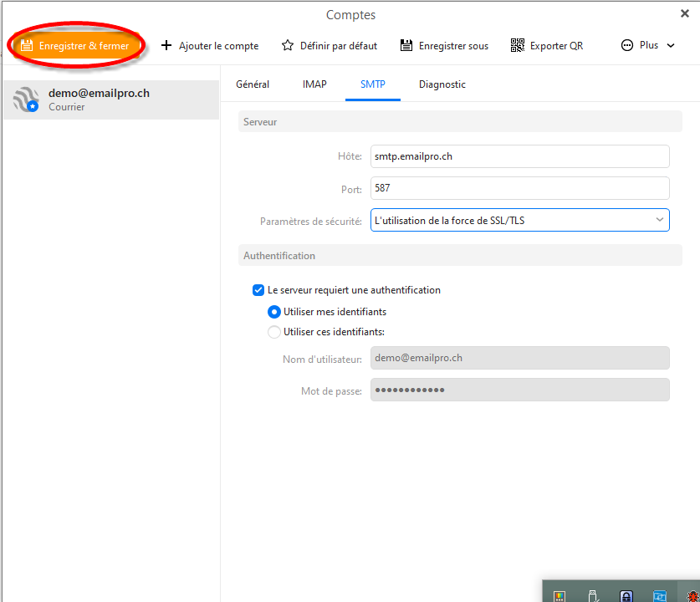
Task: Click into the Port field showing 587
Action: click(x=519, y=188)
